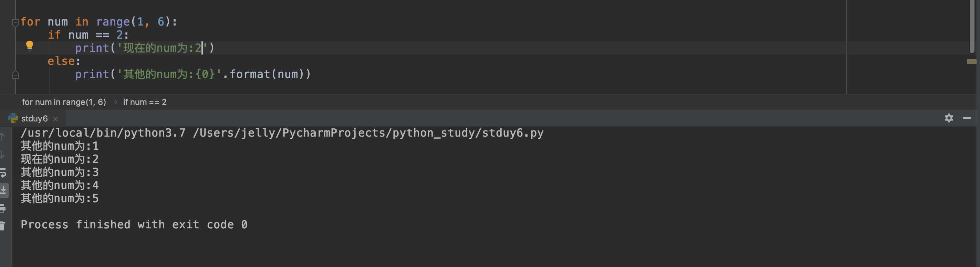The height and width of the screenshot is (267, 980).
Task: Close the stduy6 run tab
Action: (55, 119)
